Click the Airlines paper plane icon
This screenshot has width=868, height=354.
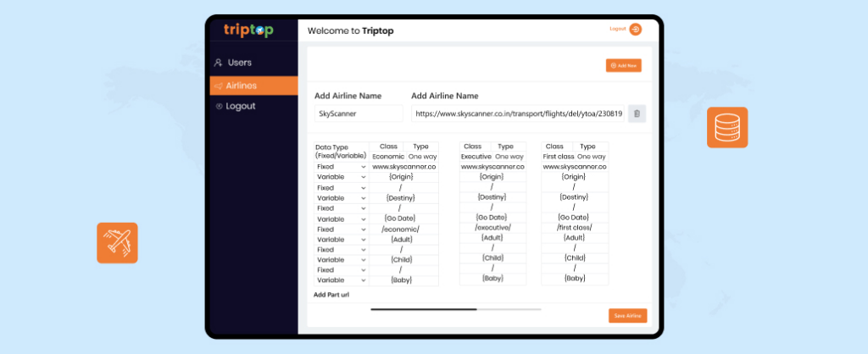[219, 86]
